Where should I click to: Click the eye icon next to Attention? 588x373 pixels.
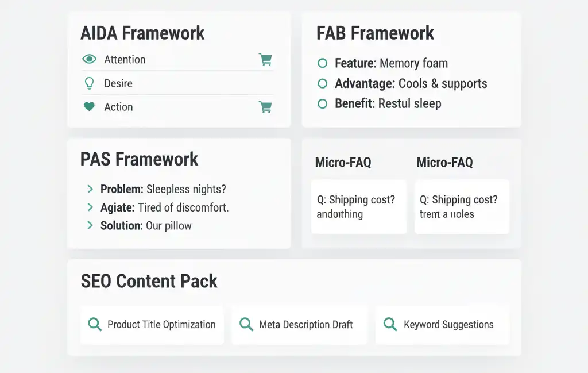[89, 59]
